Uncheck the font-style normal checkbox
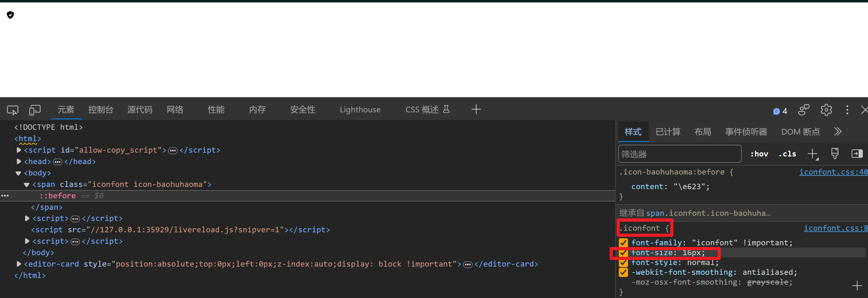 [623, 263]
